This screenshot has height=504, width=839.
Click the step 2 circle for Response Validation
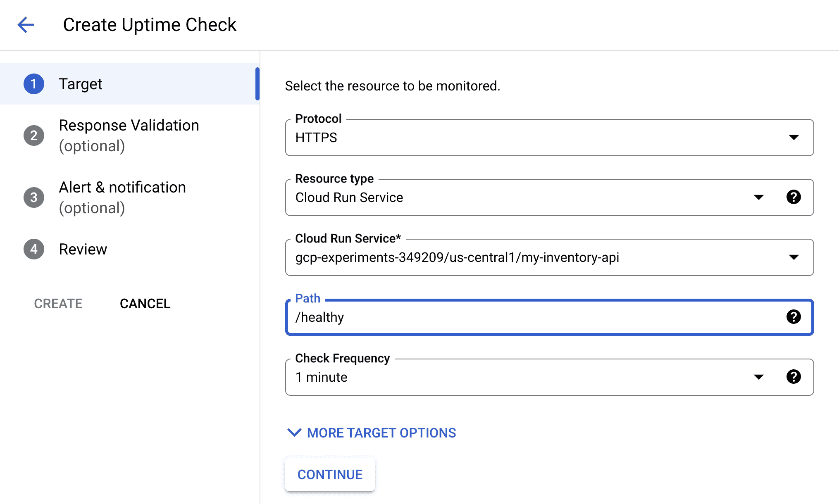tap(34, 135)
